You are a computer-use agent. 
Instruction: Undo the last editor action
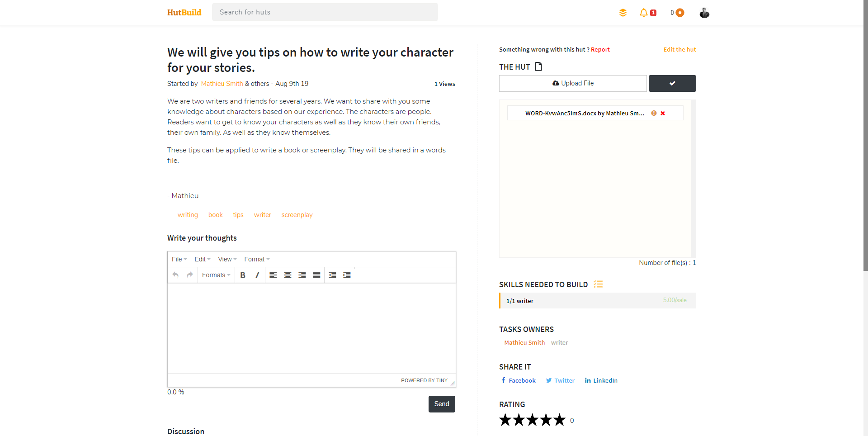tap(175, 275)
